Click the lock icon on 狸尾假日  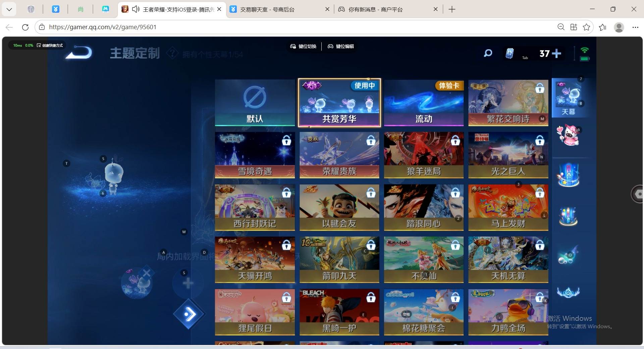click(x=286, y=297)
